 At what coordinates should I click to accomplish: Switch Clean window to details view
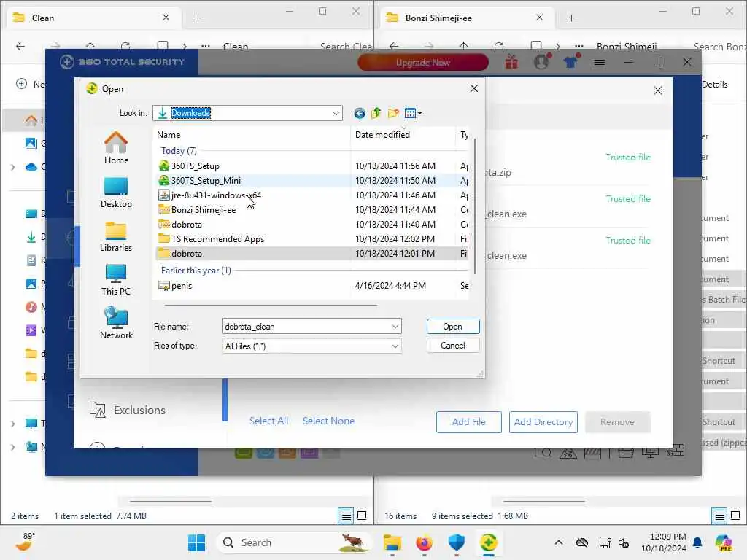(346, 516)
